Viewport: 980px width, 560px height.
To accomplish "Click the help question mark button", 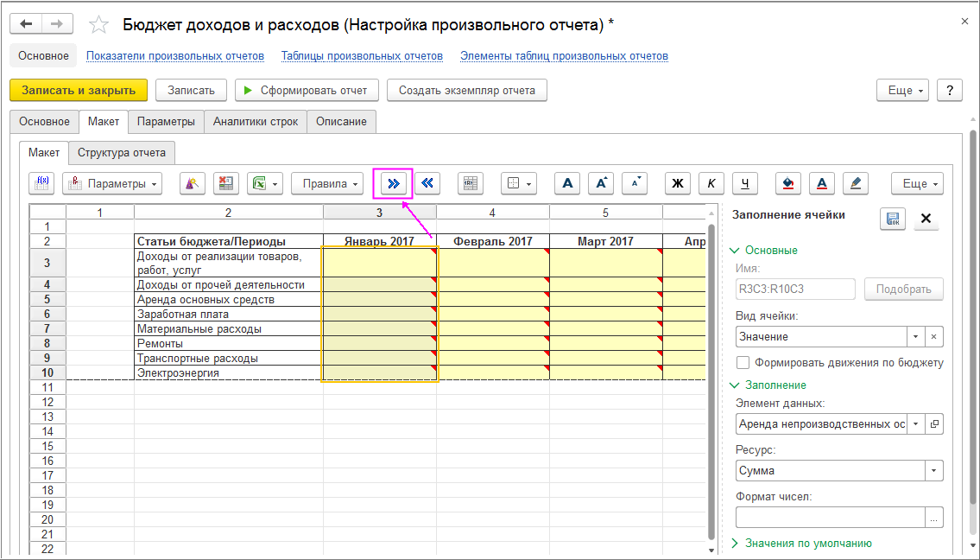I will (x=950, y=90).
